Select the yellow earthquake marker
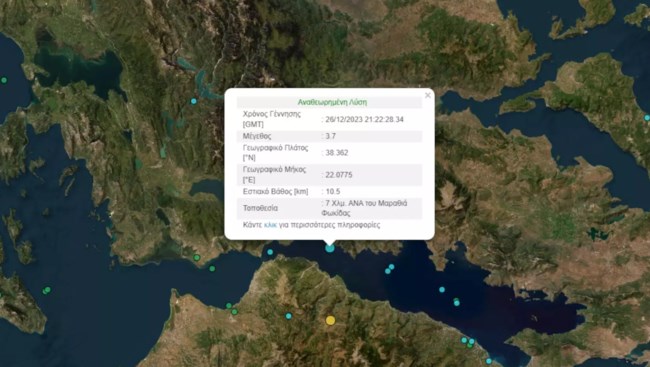Image resolution: width=650 pixels, height=367 pixels. pyautogui.click(x=330, y=320)
